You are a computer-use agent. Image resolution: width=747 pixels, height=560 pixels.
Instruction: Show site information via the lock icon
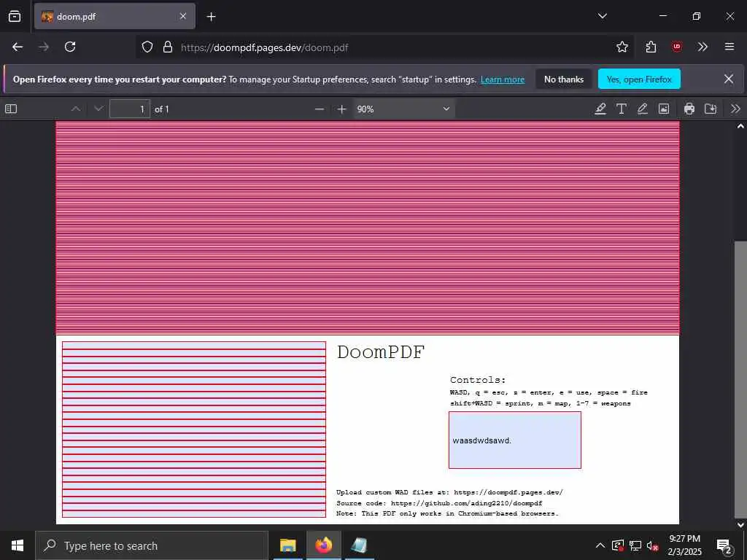[168, 47]
